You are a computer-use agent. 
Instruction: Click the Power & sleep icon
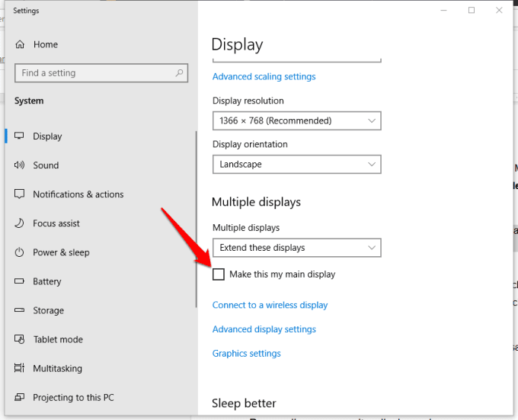pyautogui.click(x=19, y=252)
